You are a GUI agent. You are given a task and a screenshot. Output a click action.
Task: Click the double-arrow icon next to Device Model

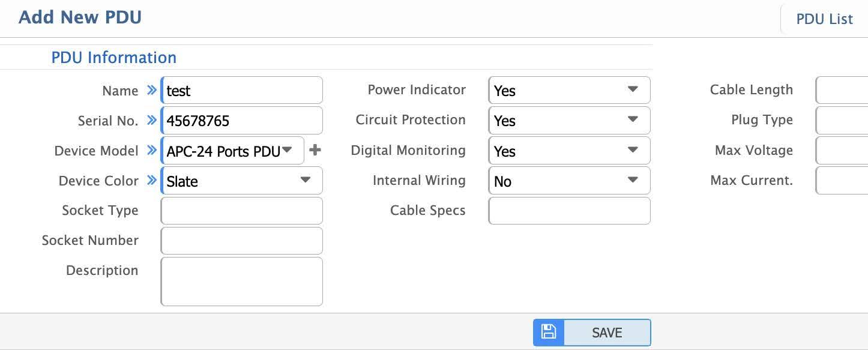tap(152, 150)
